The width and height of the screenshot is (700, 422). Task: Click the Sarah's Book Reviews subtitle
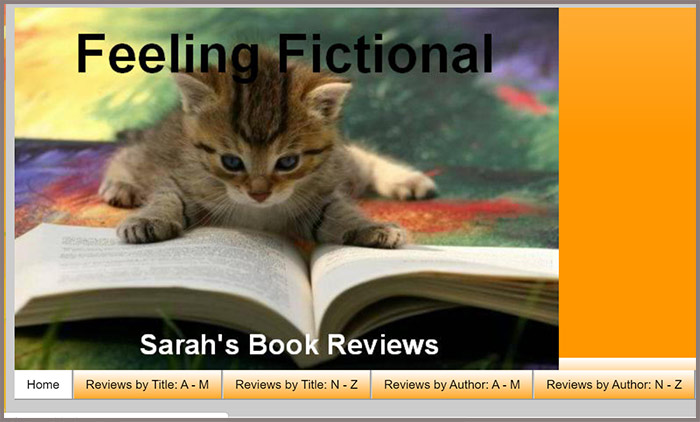[289, 345]
